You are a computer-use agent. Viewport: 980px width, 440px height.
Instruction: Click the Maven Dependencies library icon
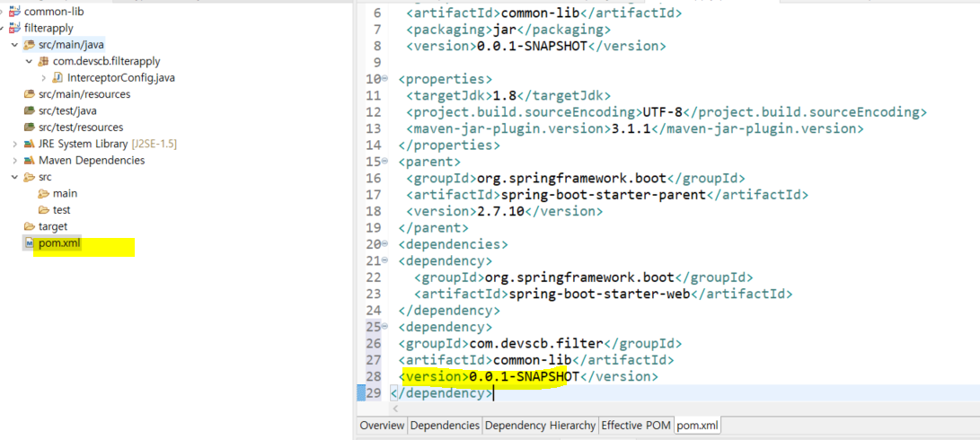(29, 160)
